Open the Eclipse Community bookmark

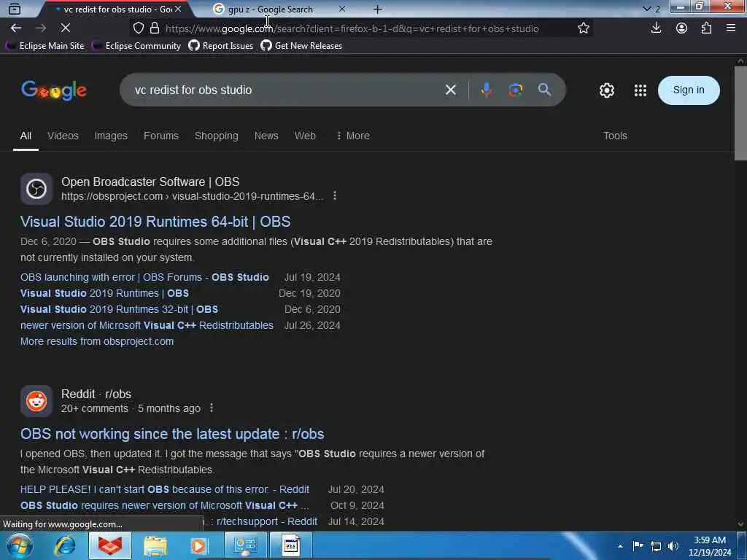(x=136, y=46)
